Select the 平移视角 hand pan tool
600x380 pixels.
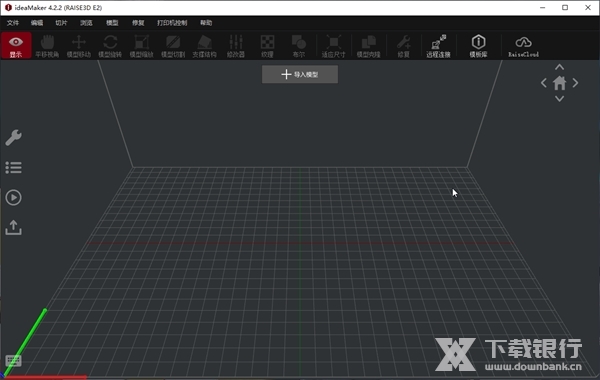pyautogui.click(x=47, y=46)
